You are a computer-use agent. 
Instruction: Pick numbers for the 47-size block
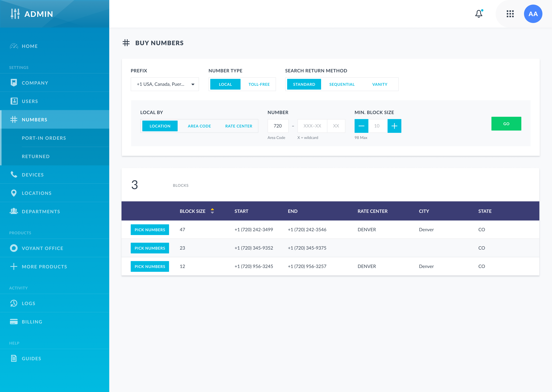150,229
